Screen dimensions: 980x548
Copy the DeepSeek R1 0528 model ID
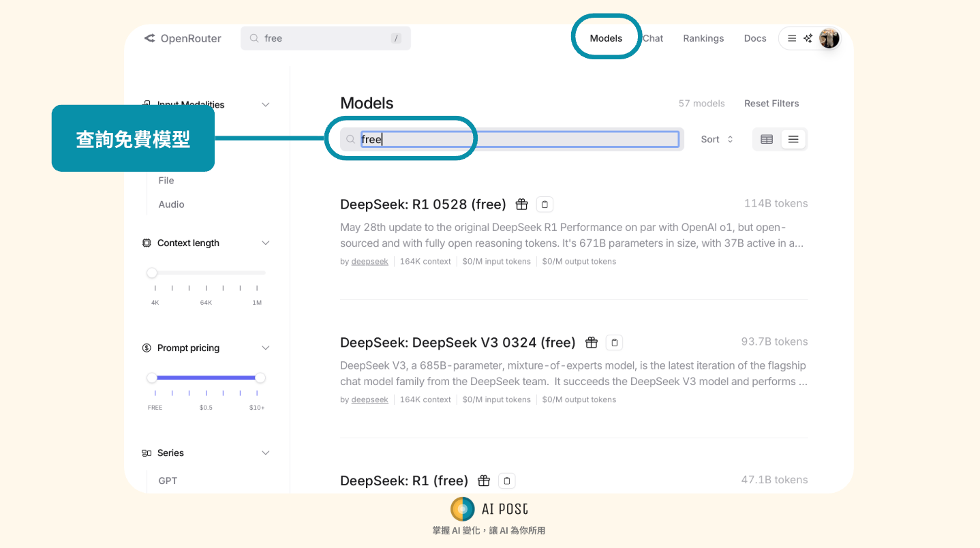click(x=545, y=204)
